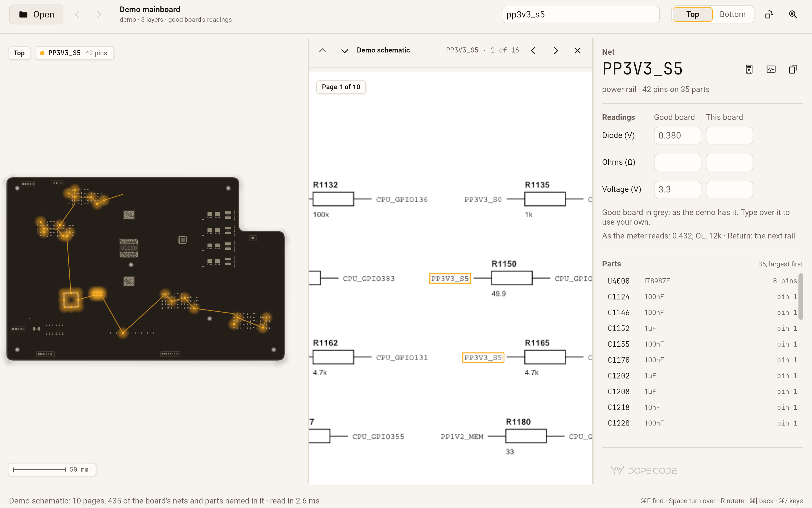The height and width of the screenshot is (508, 812).
Task: Go back with the left arrow beside Open
Action: [x=77, y=14]
